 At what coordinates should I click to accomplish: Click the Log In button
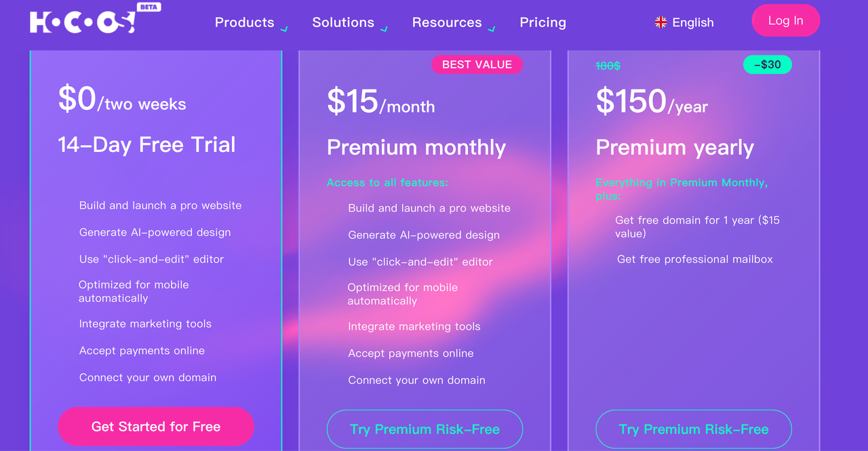(x=785, y=20)
